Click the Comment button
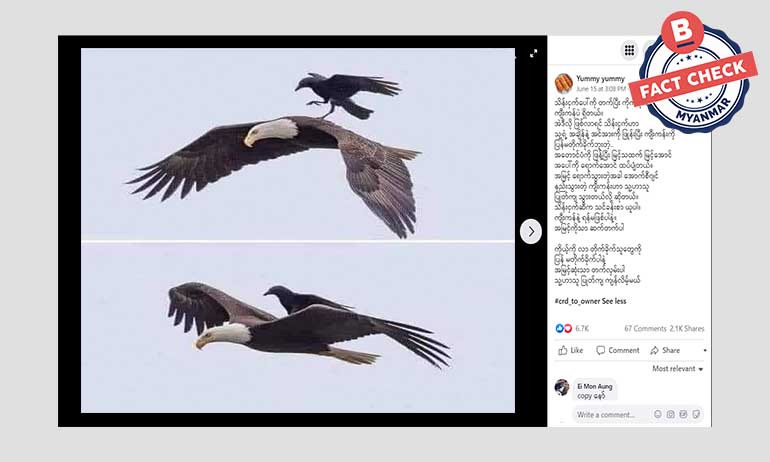770x462 pixels. point(618,350)
